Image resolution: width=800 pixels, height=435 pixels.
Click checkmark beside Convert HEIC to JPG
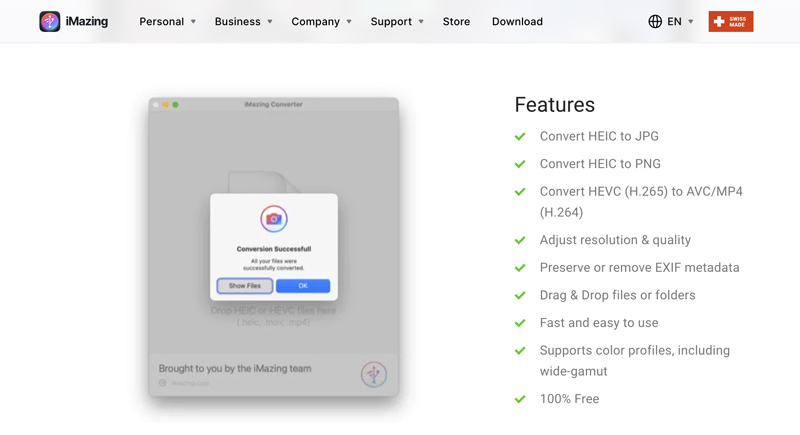tap(520, 136)
